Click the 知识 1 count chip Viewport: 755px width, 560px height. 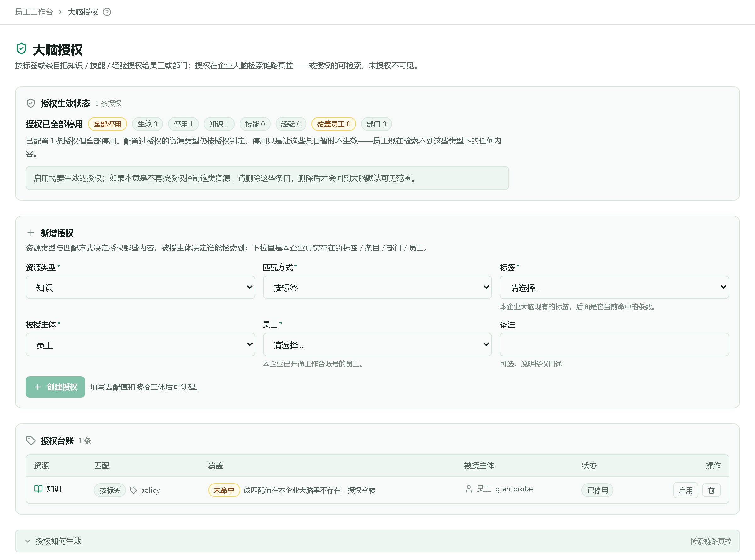point(219,124)
